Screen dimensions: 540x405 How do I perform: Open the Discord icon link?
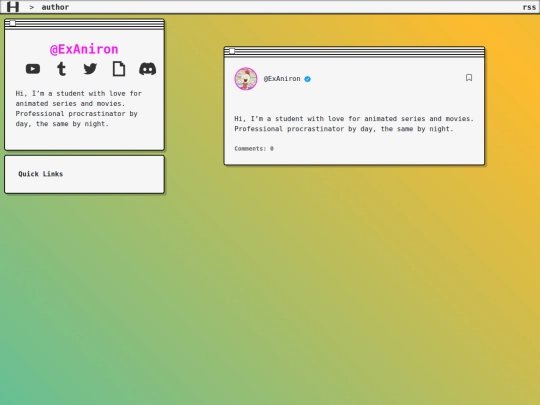pos(147,69)
